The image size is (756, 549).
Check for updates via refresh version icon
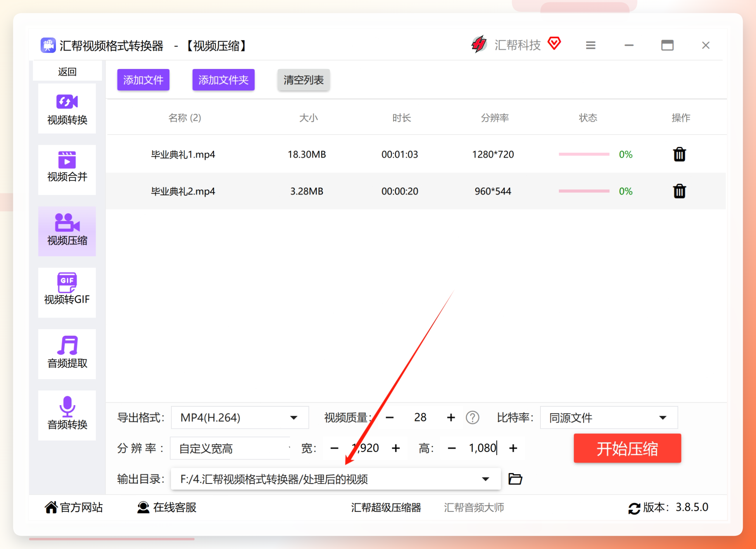point(634,508)
